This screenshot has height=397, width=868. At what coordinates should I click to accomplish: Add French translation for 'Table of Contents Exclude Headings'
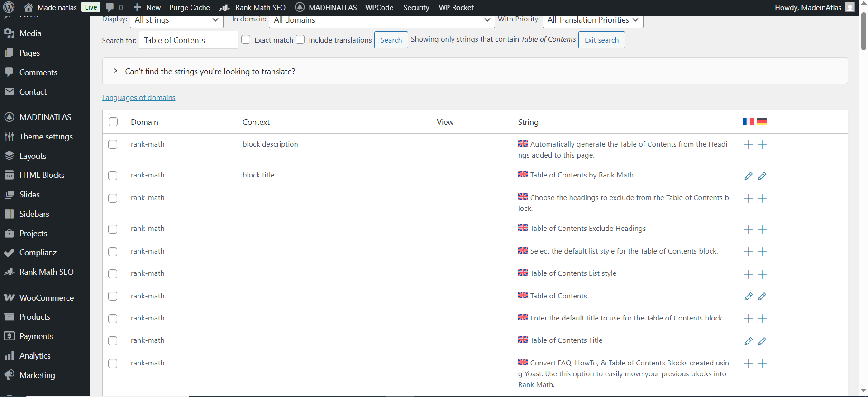point(749,230)
